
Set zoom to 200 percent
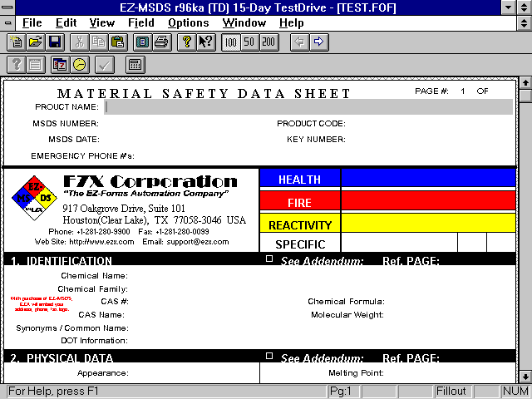(x=268, y=42)
